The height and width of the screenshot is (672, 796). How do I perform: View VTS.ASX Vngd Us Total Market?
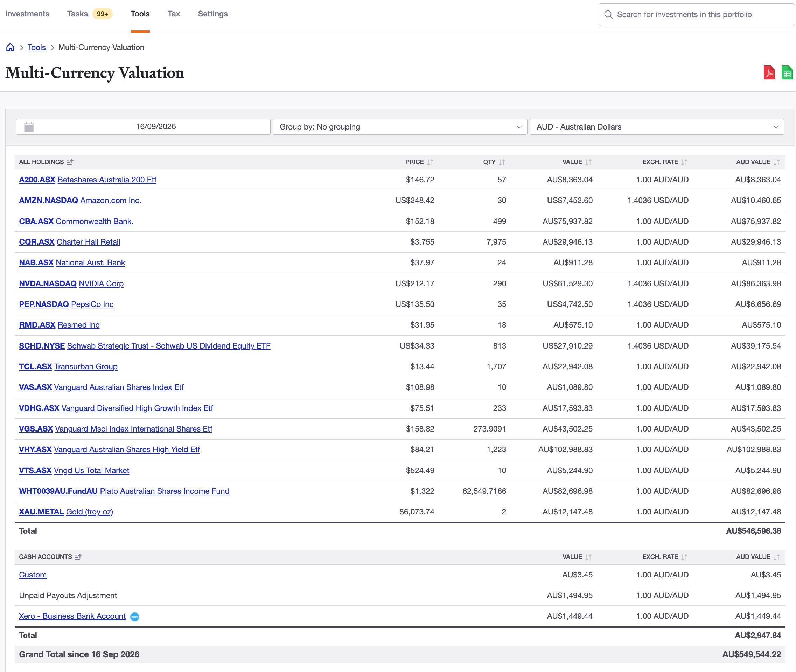[x=74, y=470]
